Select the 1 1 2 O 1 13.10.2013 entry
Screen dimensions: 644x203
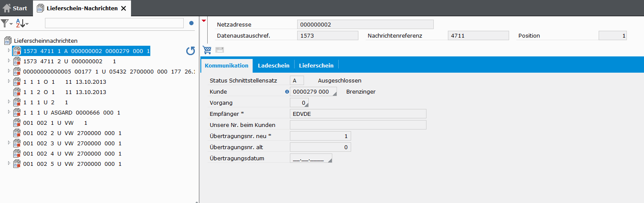(64, 92)
